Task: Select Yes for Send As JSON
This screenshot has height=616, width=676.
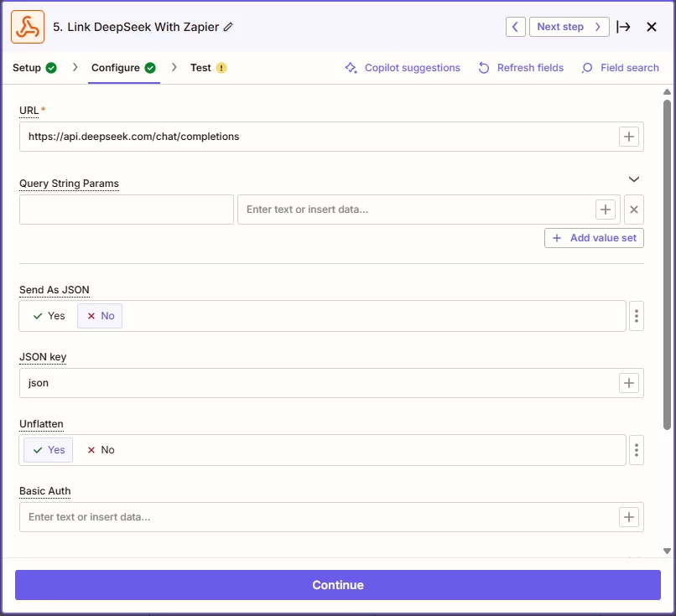Action: (x=49, y=316)
